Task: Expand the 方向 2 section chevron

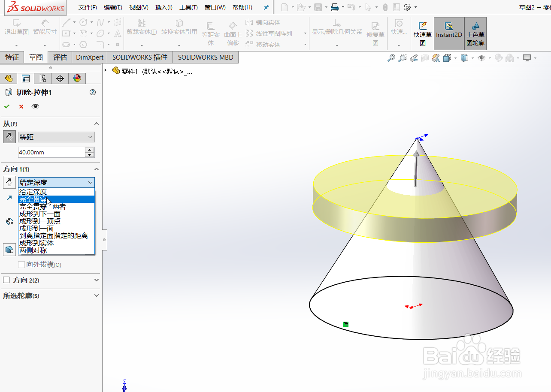Action: click(x=97, y=280)
